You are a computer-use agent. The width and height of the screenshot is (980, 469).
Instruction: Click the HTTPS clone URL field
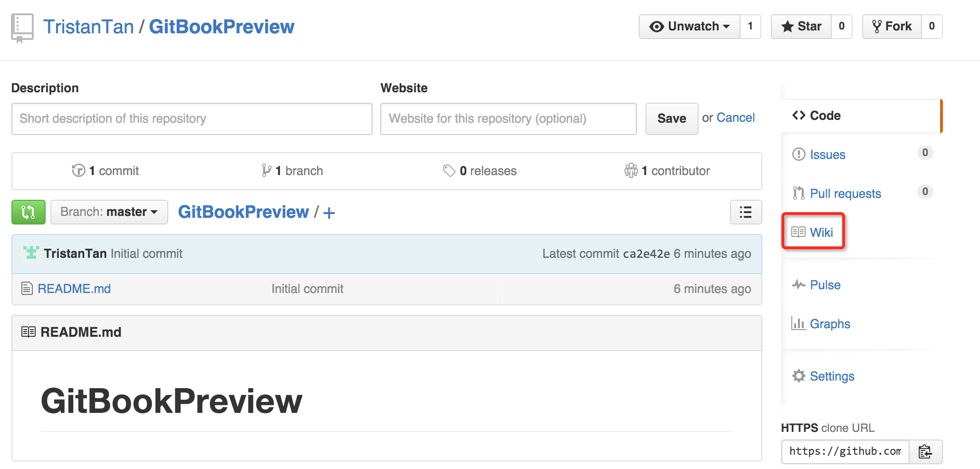point(845,451)
